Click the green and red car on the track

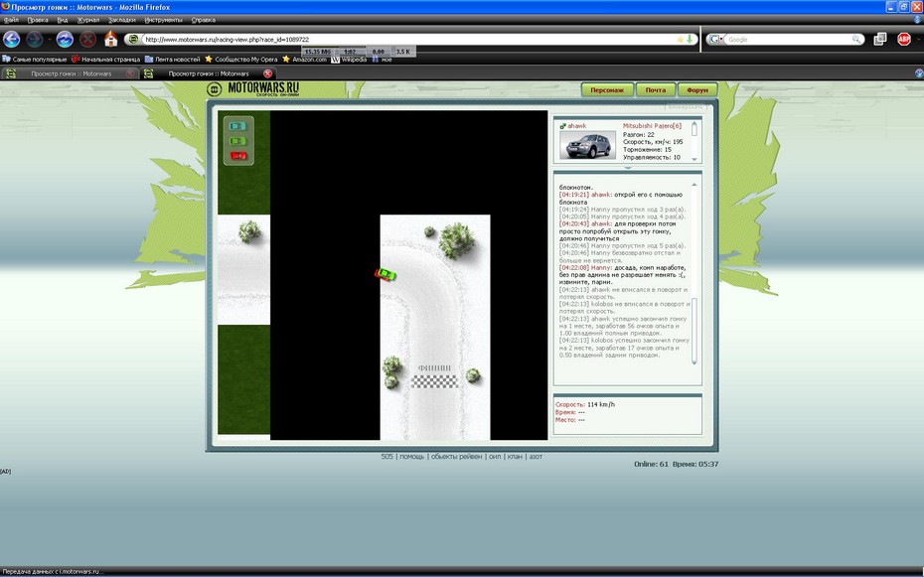[385, 274]
